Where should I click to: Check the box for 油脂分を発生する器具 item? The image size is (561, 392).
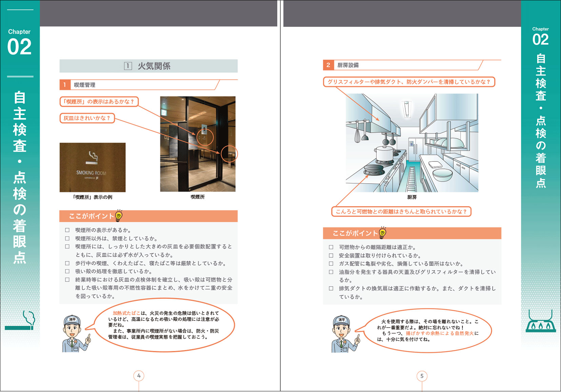(x=331, y=272)
